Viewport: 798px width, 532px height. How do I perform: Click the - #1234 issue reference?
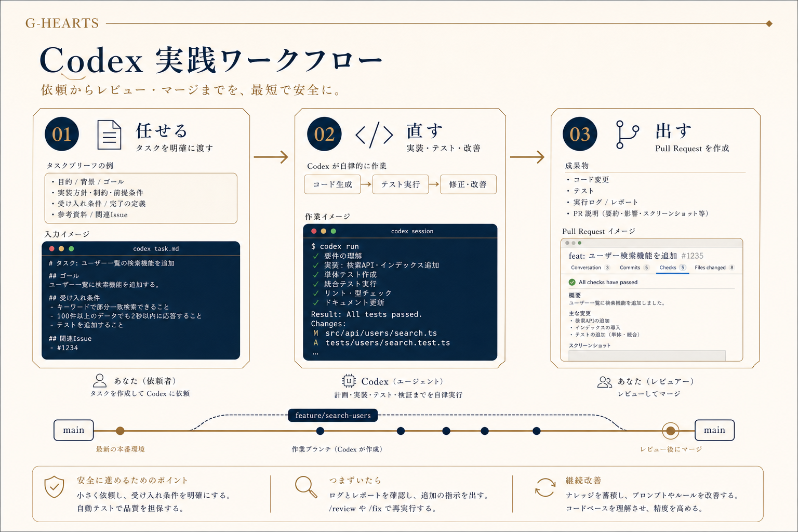coord(64,348)
